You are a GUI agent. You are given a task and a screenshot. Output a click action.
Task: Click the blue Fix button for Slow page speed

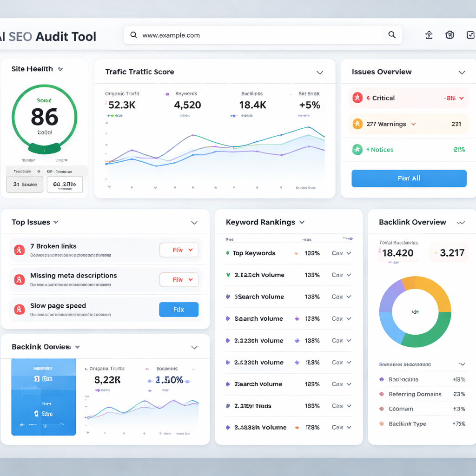point(178,309)
